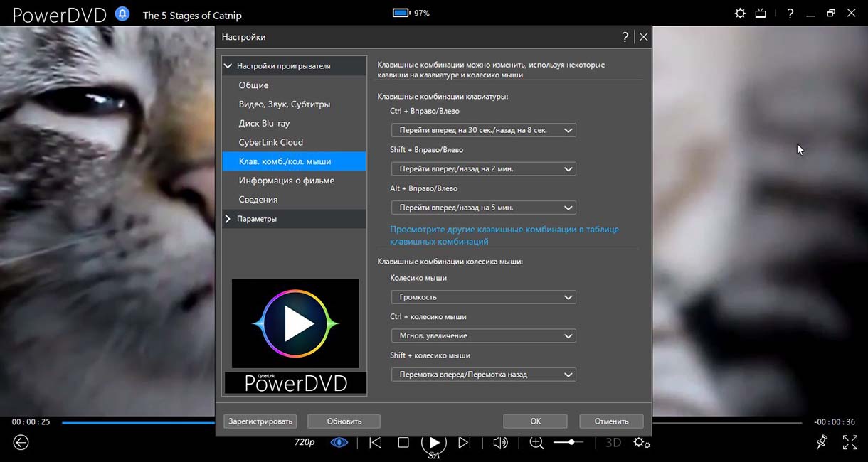Click the pin icon in bottom bar
The height and width of the screenshot is (462, 868).
pyautogui.click(x=822, y=443)
